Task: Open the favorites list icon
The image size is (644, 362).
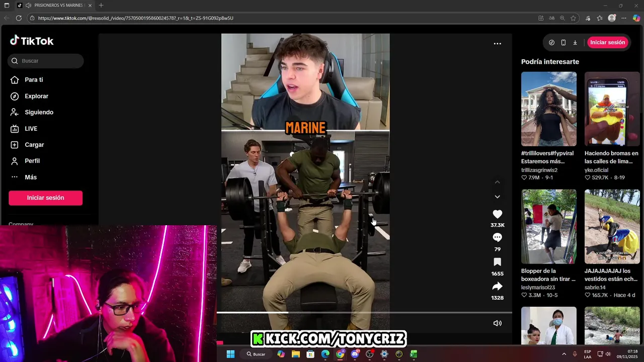Action: pyautogui.click(x=600, y=18)
